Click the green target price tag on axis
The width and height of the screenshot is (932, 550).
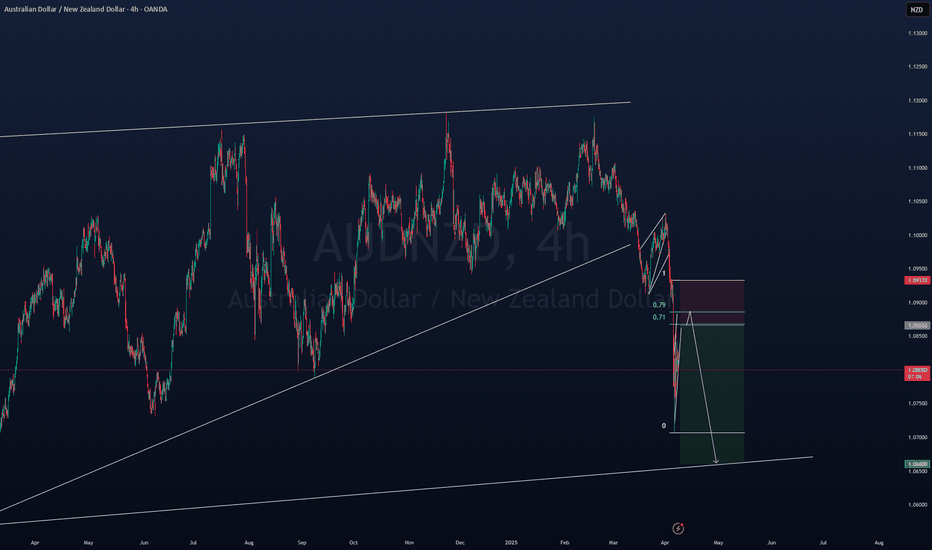pyautogui.click(x=917, y=464)
